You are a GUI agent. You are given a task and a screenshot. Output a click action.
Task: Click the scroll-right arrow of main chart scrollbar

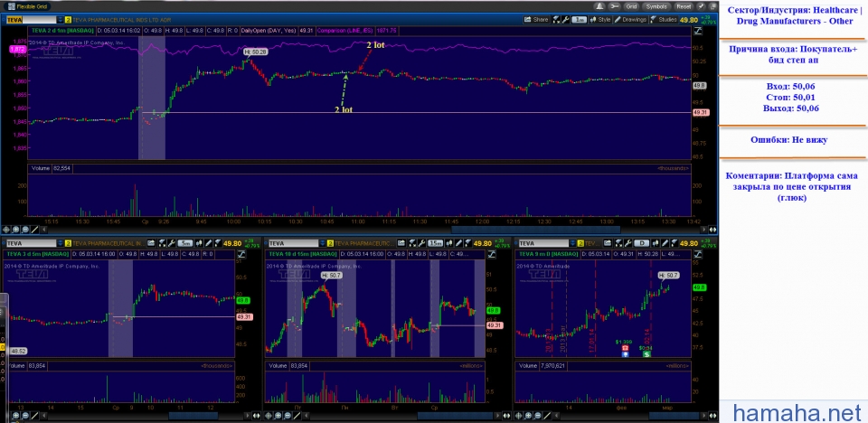pos(706,230)
